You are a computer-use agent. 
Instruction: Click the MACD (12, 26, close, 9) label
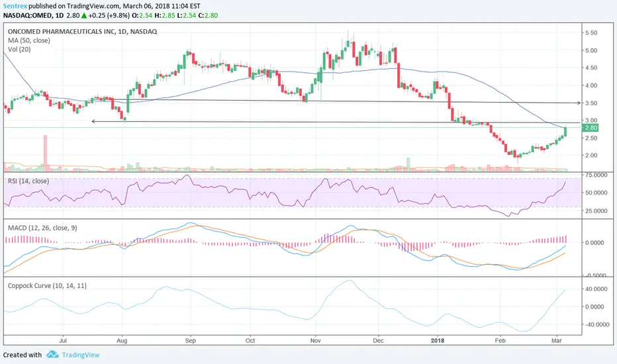tap(42, 228)
